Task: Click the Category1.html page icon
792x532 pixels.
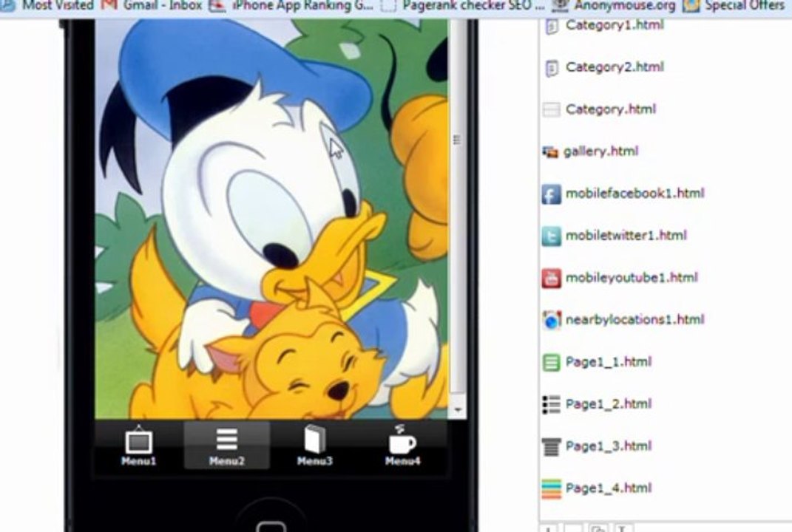Action: (552, 27)
